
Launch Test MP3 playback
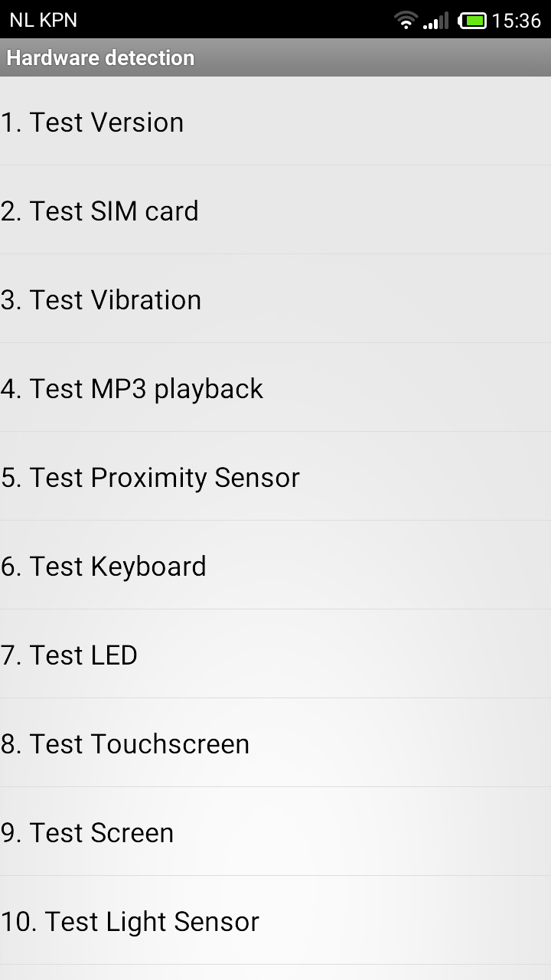(275, 387)
